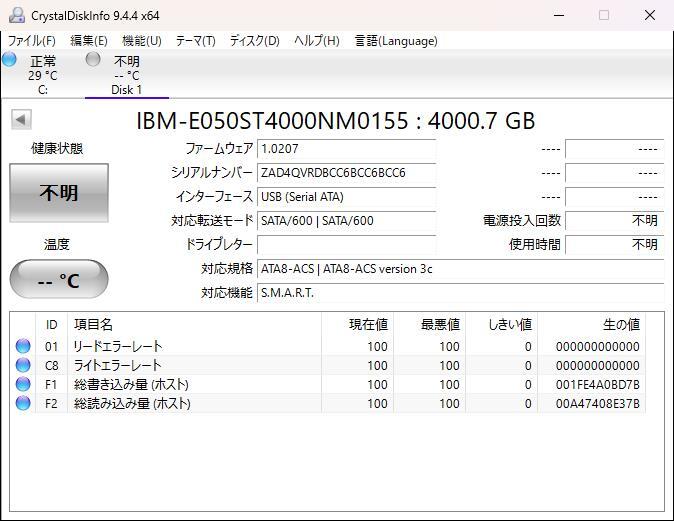Viewport: 674px width, 521px height.
Task: Close the CrystalDiskInfo window
Action: 650,15
